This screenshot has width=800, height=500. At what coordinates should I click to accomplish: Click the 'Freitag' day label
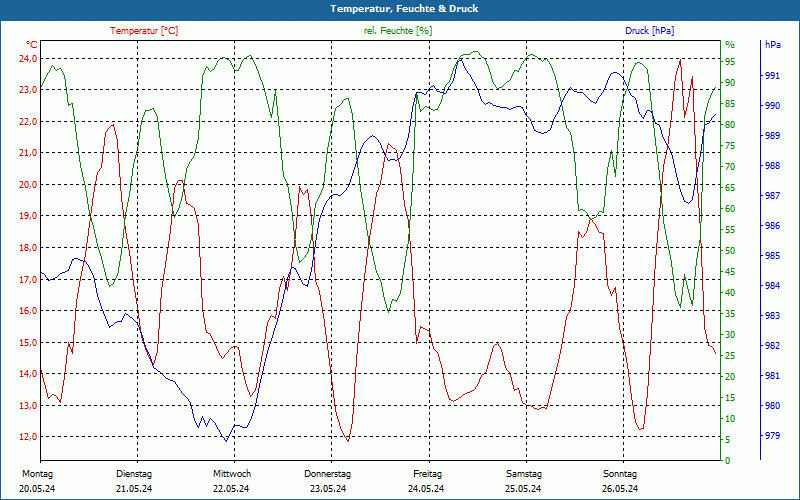tap(428, 474)
